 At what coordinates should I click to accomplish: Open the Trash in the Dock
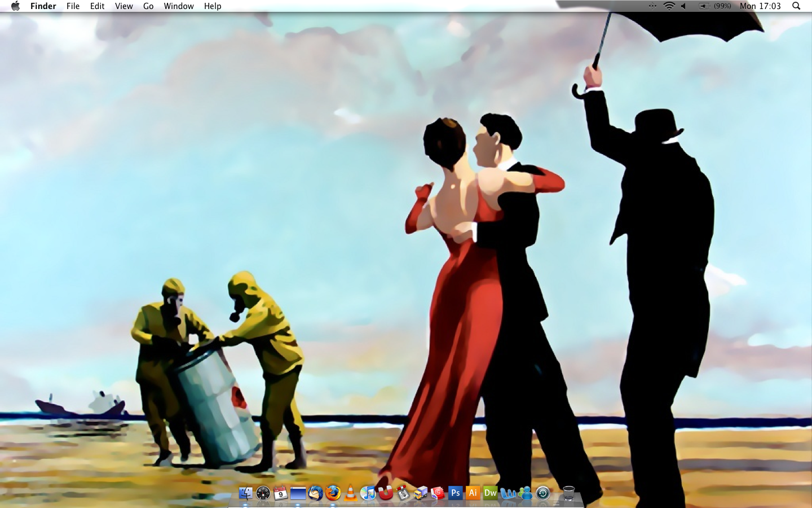pos(569,493)
